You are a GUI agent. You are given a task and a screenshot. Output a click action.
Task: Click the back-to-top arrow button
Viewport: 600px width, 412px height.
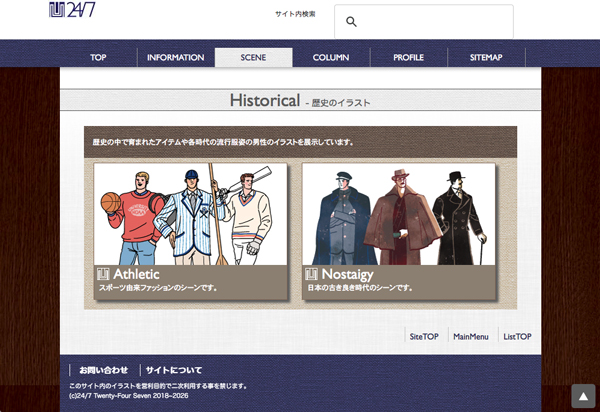click(x=583, y=396)
